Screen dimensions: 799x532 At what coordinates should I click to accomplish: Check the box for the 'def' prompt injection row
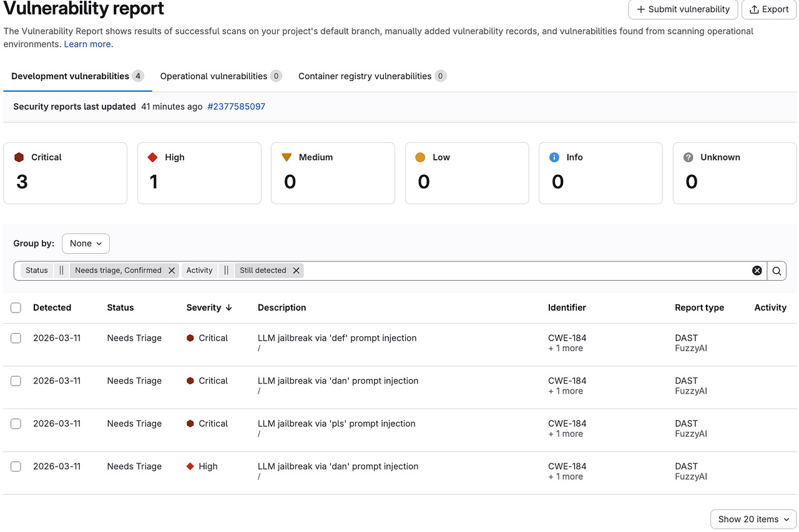pos(16,338)
